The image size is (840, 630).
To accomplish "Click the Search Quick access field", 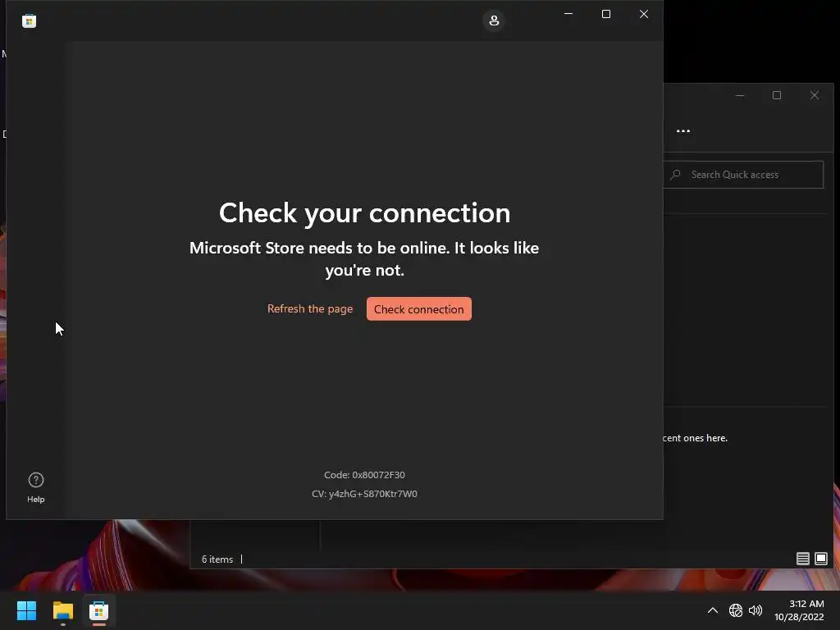I will click(x=743, y=175).
